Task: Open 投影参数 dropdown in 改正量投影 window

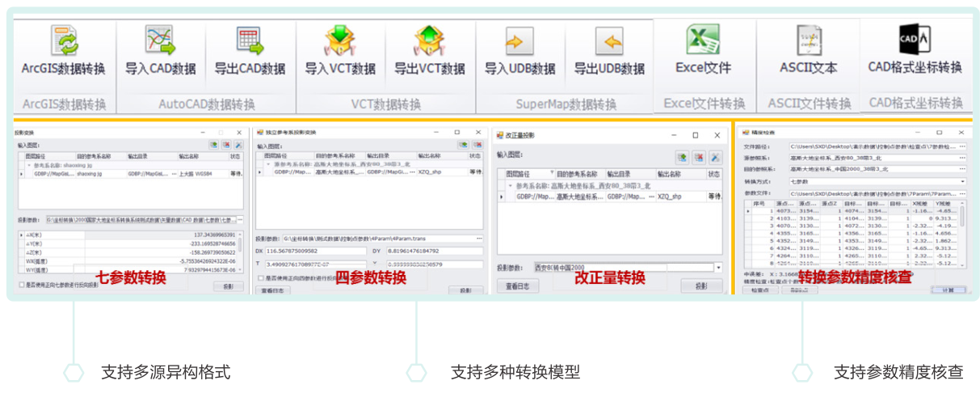Action: 718,268
